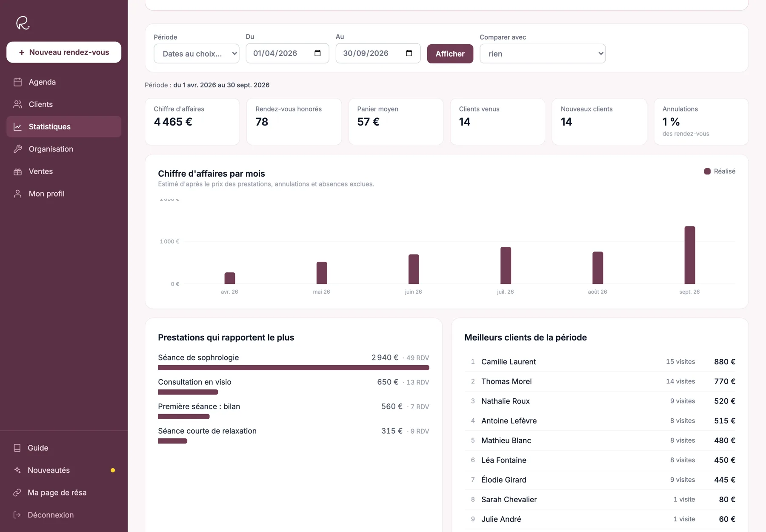Click the Séance courte de relaxation progress bar
Screen dimensions: 766x532
click(x=173, y=441)
